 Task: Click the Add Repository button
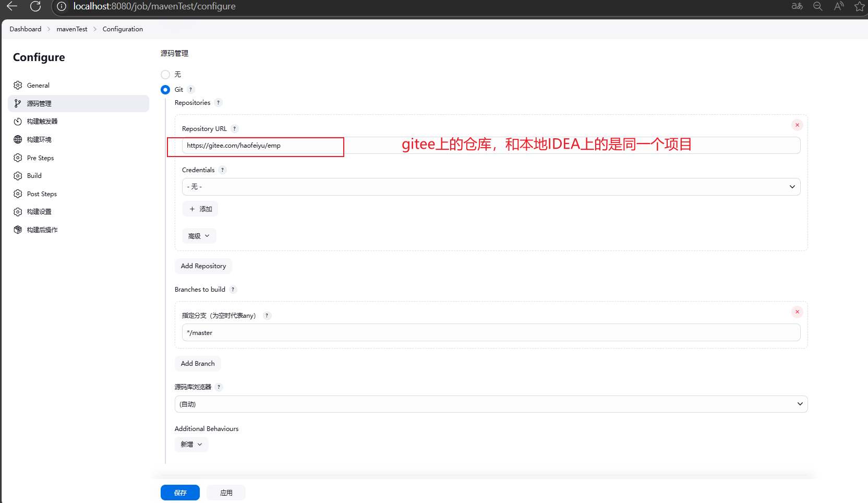point(203,266)
